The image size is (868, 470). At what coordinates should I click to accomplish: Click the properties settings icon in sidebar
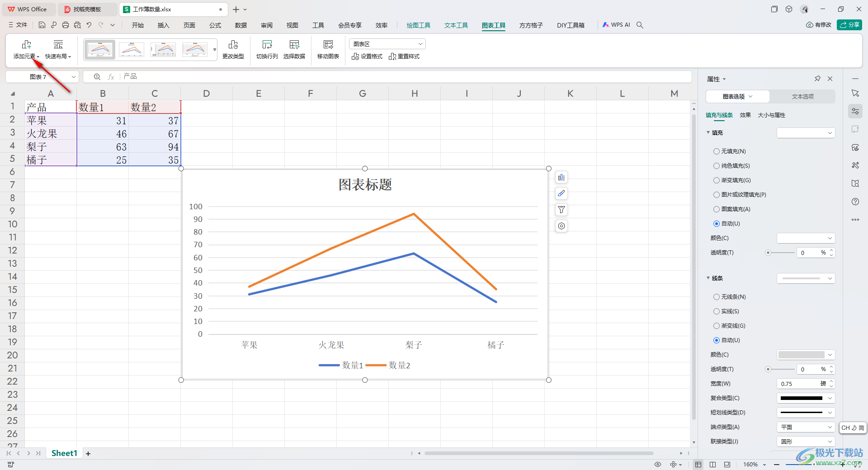[855, 111]
